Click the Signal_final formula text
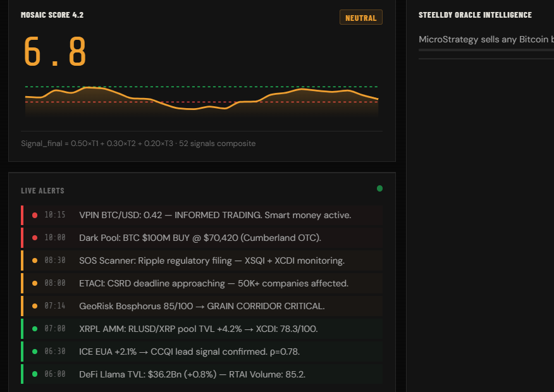 (138, 144)
